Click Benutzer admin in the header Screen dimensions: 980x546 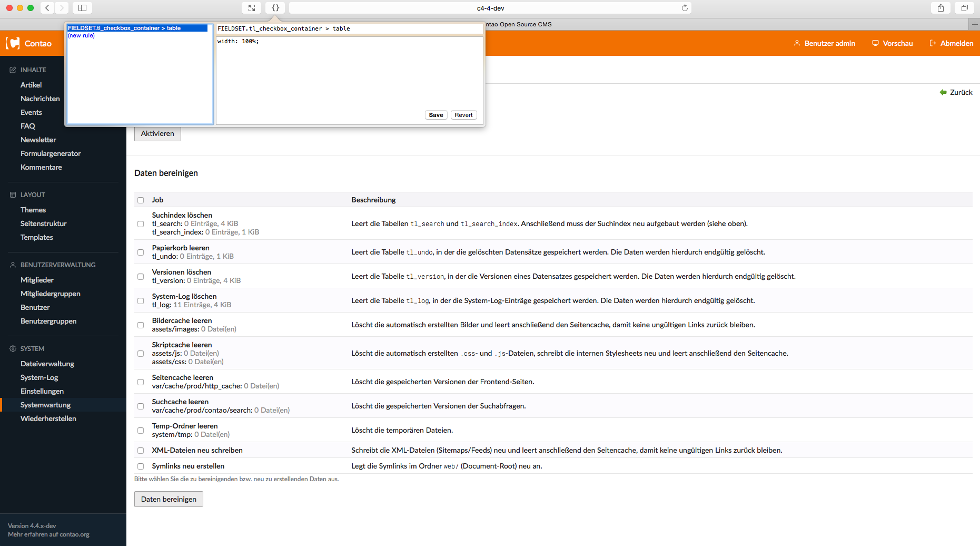coord(830,43)
